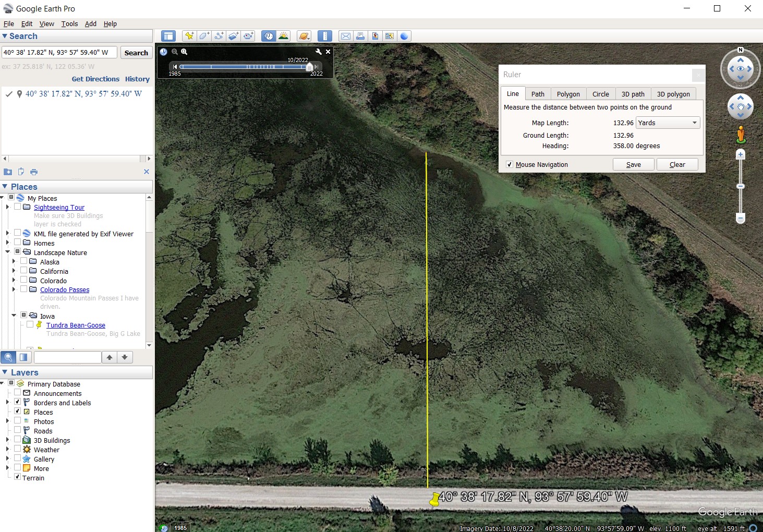Click the Places search magnifier button
Viewport: 763px width, 532px height.
(8, 357)
